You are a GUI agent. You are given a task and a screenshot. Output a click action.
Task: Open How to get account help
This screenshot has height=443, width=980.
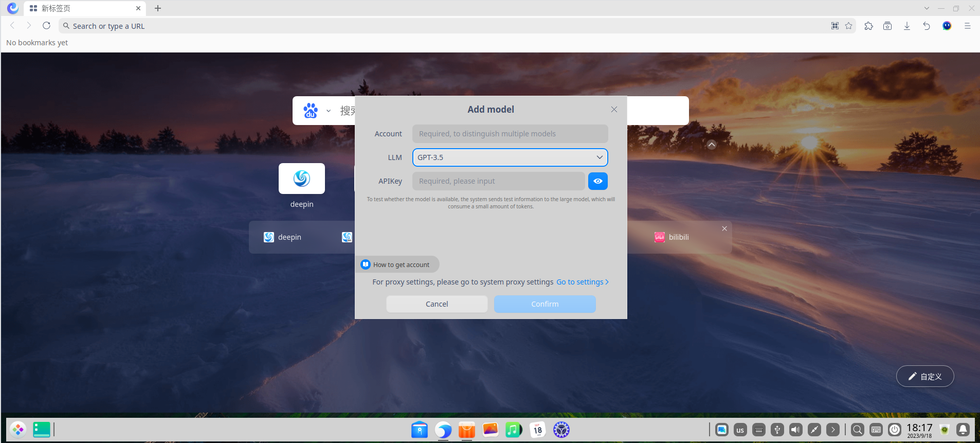[x=396, y=264]
